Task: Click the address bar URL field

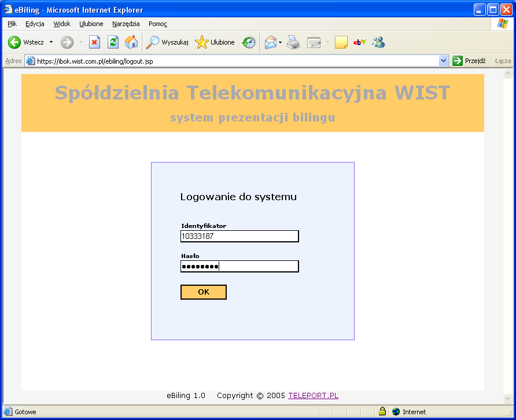Action: point(237,61)
